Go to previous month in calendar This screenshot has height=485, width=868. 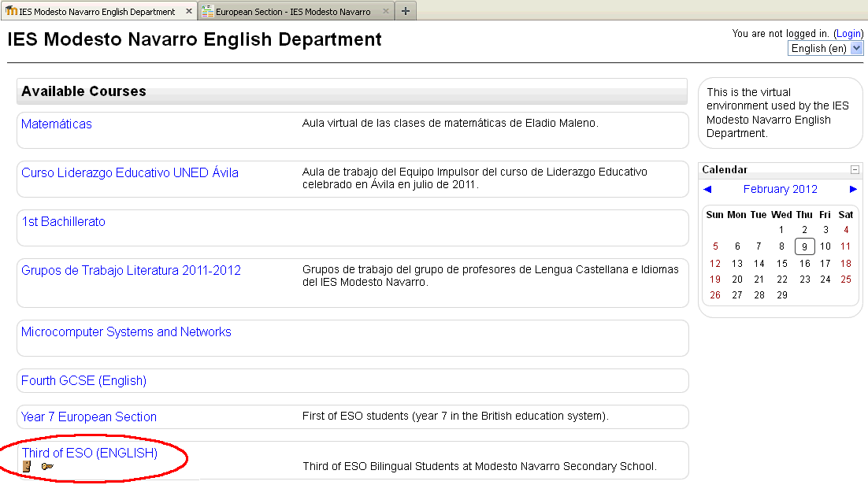[x=707, y=189]
